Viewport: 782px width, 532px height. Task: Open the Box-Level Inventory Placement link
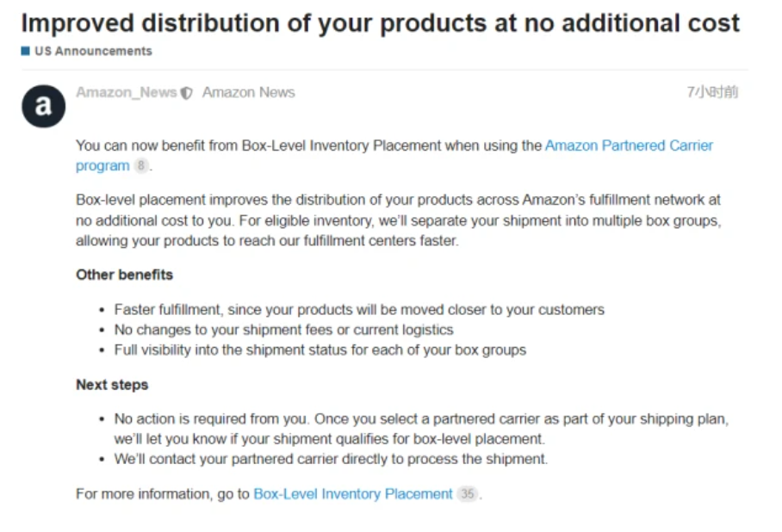pos(352,494)
